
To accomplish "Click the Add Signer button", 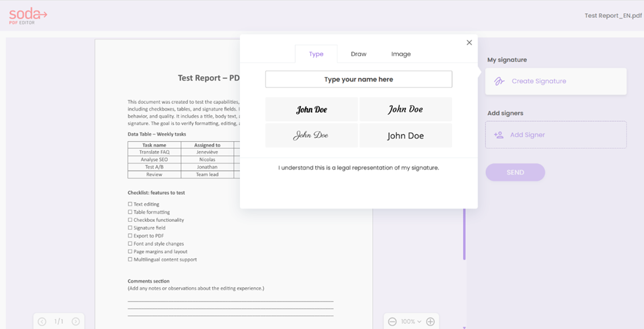I will pos(555,135).
